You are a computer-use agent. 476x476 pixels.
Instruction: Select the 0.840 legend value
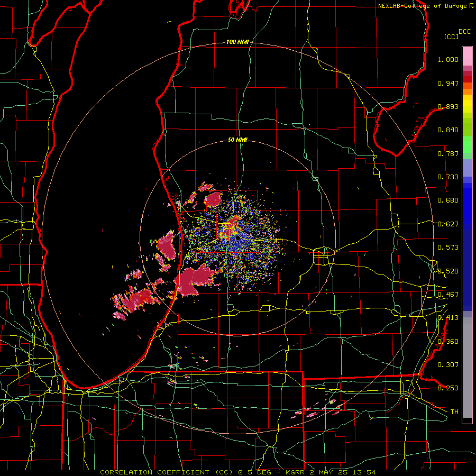click(448, 130)
